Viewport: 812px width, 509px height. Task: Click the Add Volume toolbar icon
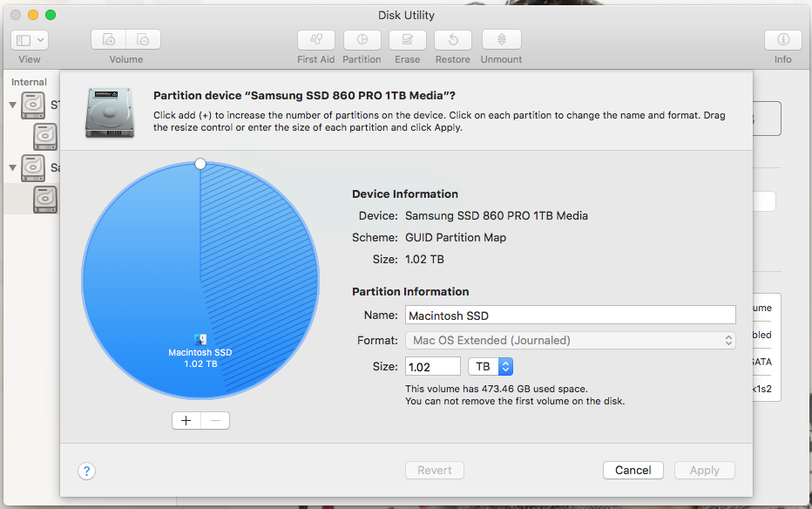point(108,40)
